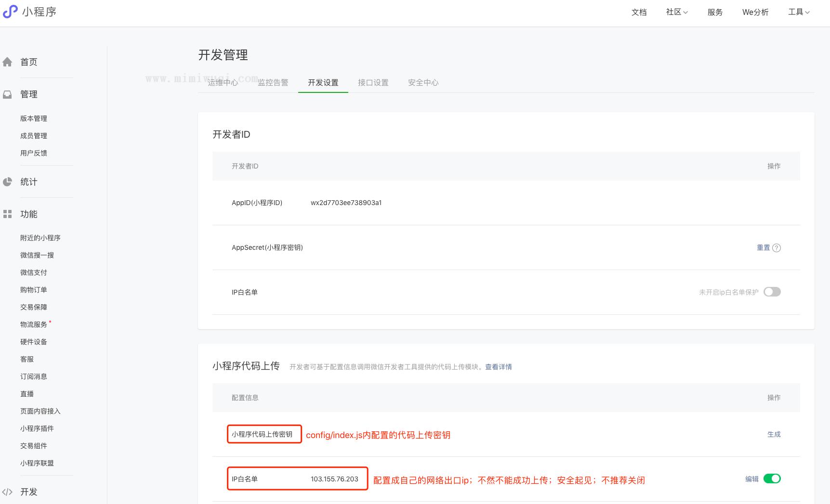
Task: Select the 开发设置 tab
Action: pyautogui.click(x=323, y=82)
